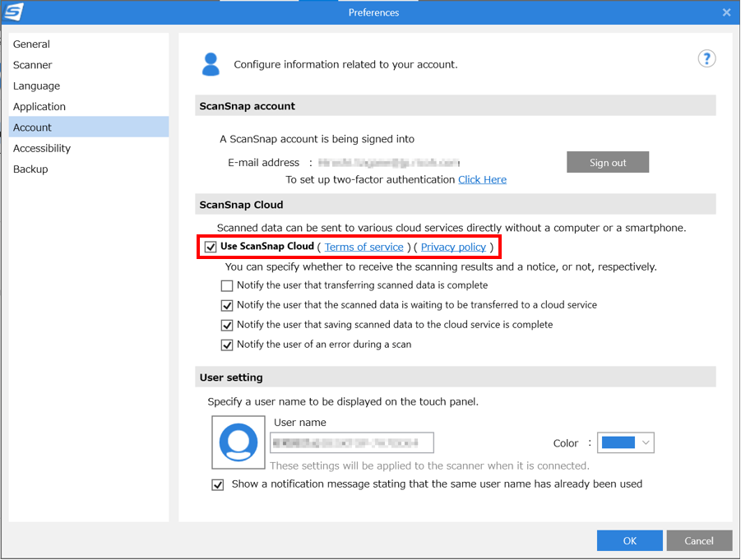
Task: Click the User setting section header
Action: [x=456, y=377]
